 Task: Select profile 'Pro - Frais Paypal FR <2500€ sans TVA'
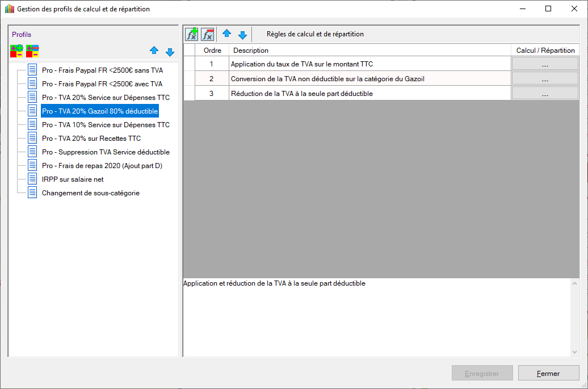(102, 70)
